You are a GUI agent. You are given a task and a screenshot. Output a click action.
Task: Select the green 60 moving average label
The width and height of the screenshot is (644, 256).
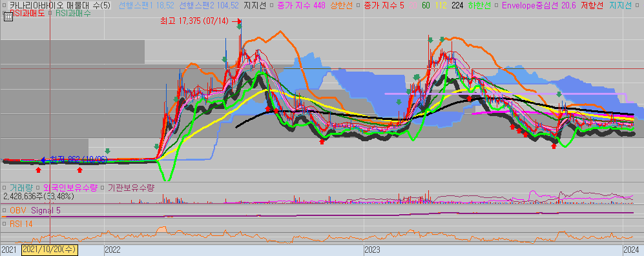point(426,6)
